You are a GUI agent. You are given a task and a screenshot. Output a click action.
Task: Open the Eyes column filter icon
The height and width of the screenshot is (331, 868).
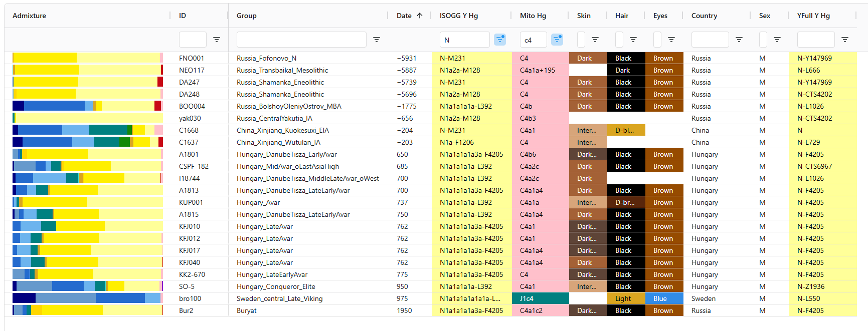tap(671, 40)
